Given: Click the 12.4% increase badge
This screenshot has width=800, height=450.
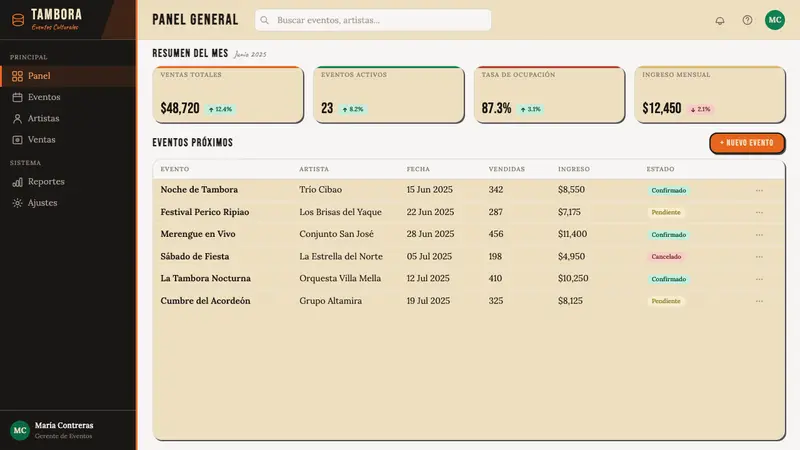Looking at the screenshot, I should point(220,109).
